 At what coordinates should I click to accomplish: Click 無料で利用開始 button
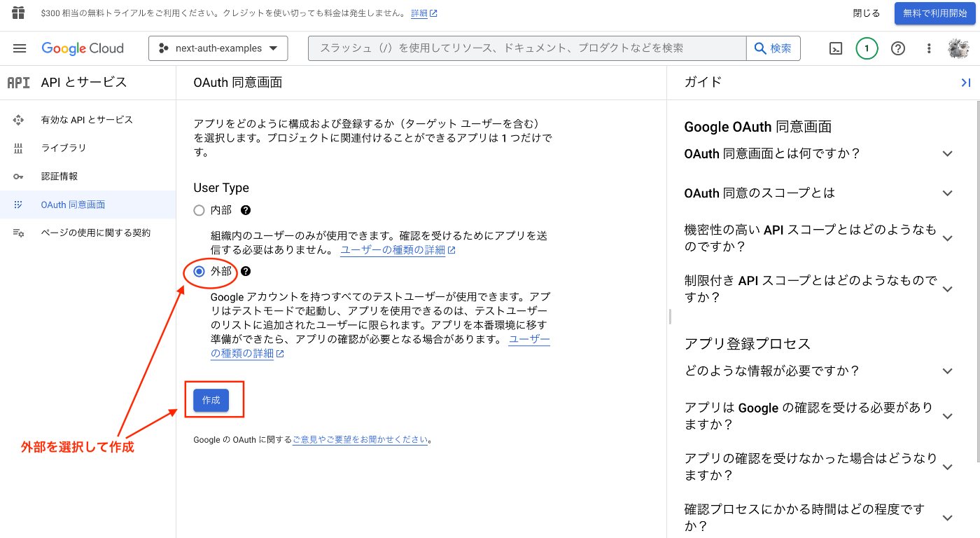tap(934, 13)
